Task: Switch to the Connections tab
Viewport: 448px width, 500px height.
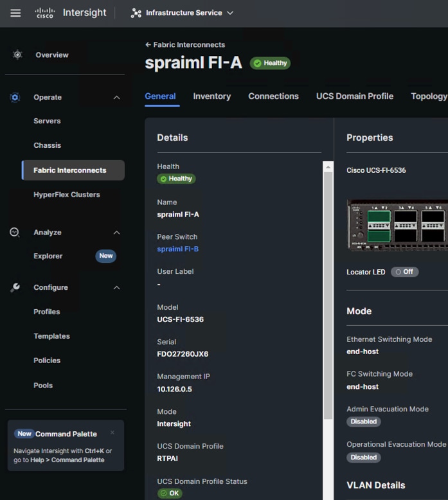Action: click(273, 96)
